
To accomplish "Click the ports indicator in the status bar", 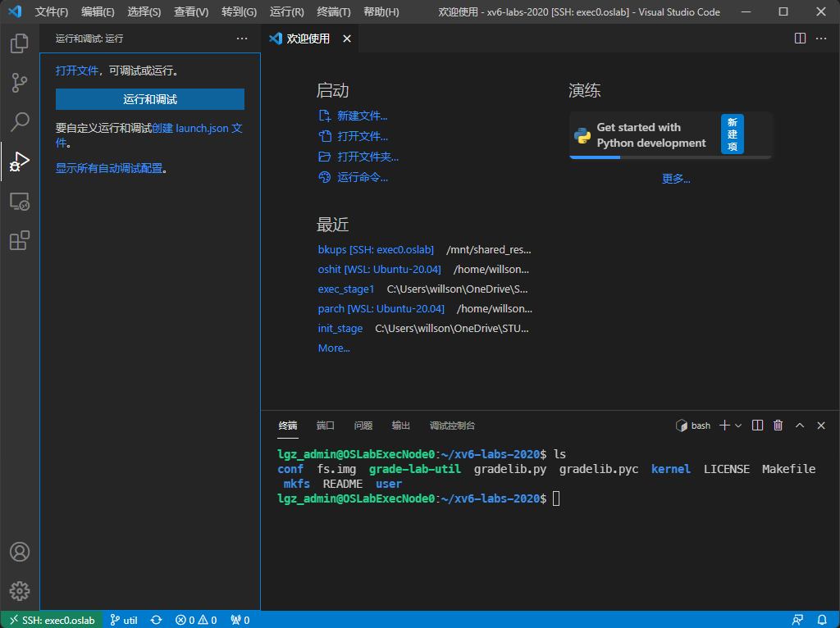I will pos(239,620).
